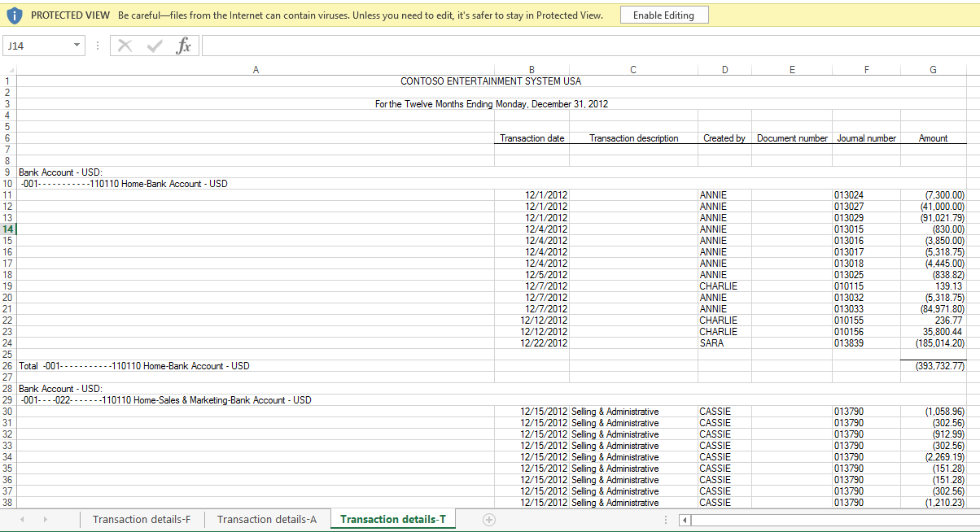Click journal number 013839

[849, 343]
